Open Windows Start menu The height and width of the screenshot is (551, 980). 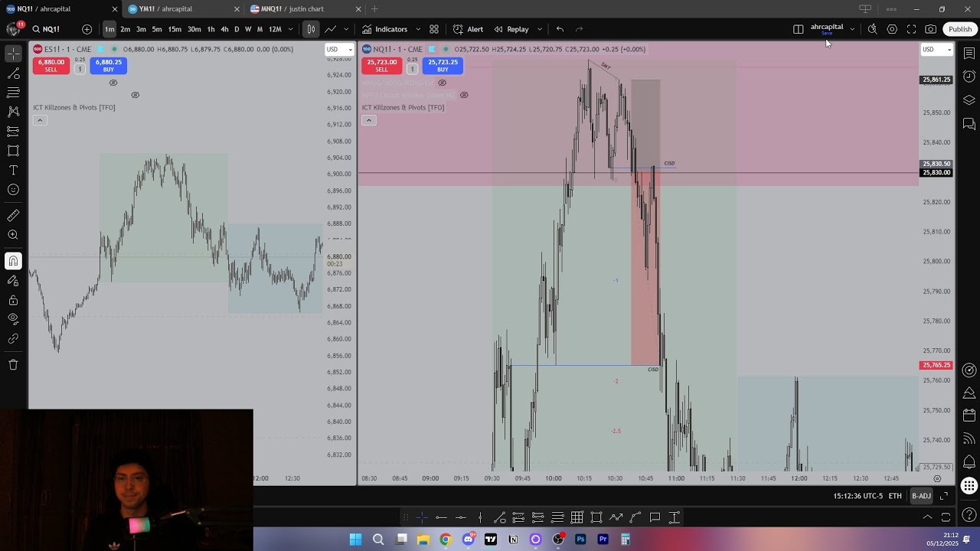pos(356,540)
